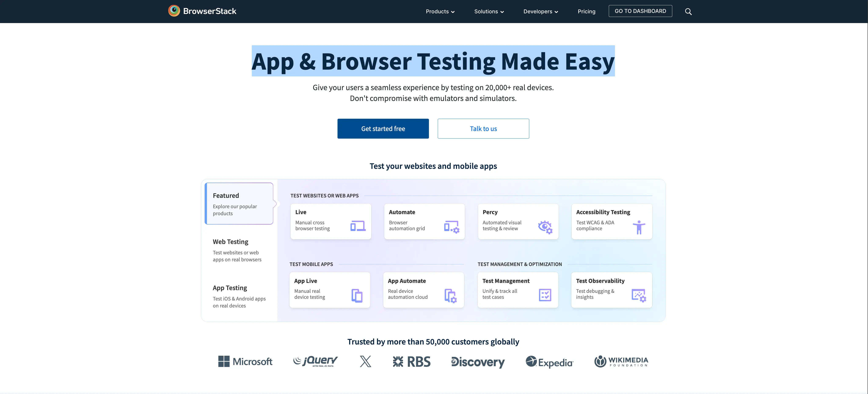This screenshot has height=394, width=868.
Task: Open the search magnifier icon
Action: 688,11
